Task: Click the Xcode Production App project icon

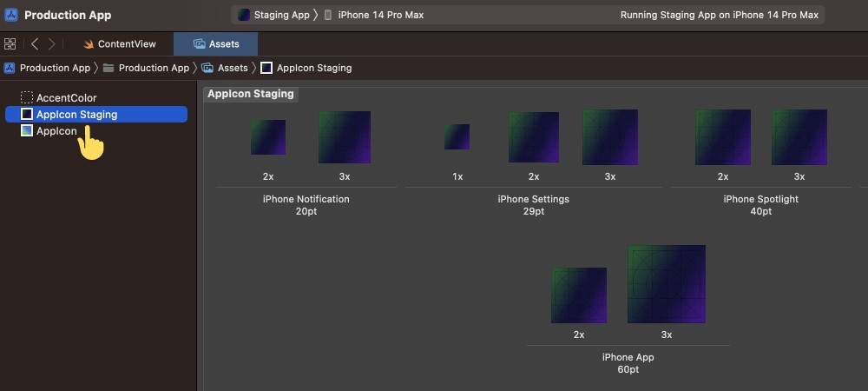Action: coord(10,15)
